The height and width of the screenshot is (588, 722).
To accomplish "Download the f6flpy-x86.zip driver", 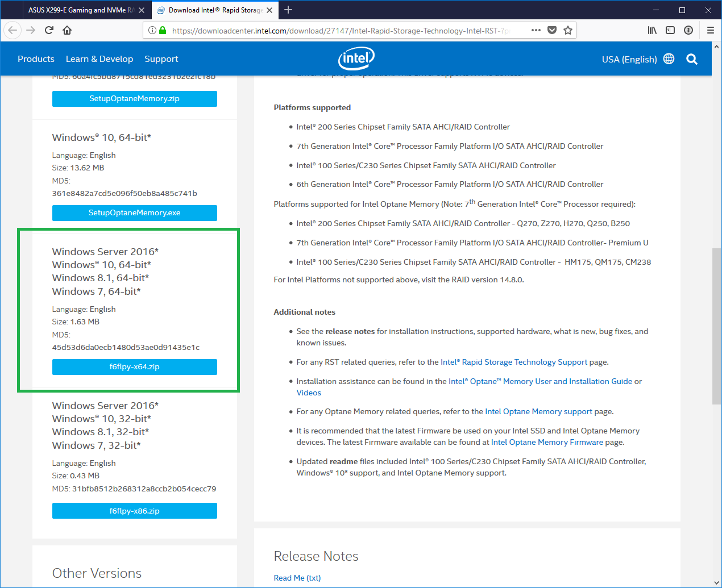I will pyautogui.click(x=135, y=511).
